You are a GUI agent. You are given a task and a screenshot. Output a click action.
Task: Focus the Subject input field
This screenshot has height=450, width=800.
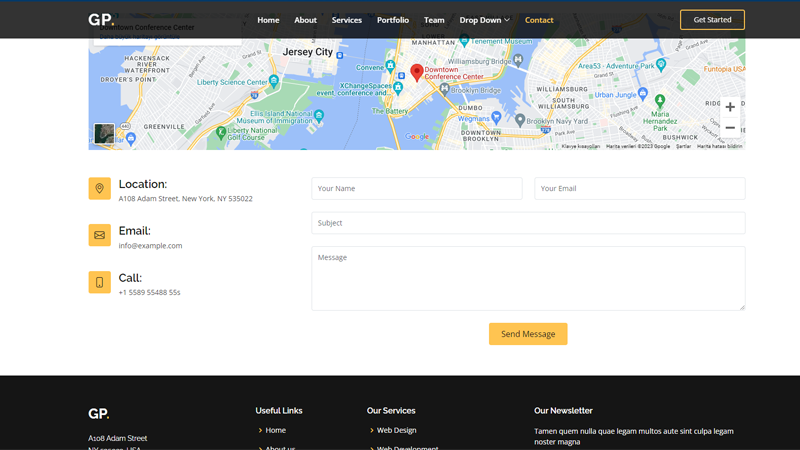click(x=528, y=223)
